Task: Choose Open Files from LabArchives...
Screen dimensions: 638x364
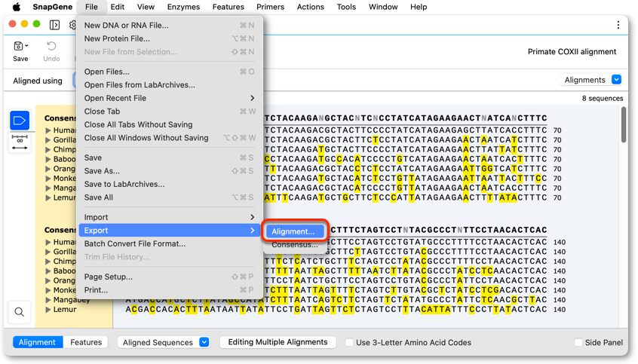Action: coord(169,84)
